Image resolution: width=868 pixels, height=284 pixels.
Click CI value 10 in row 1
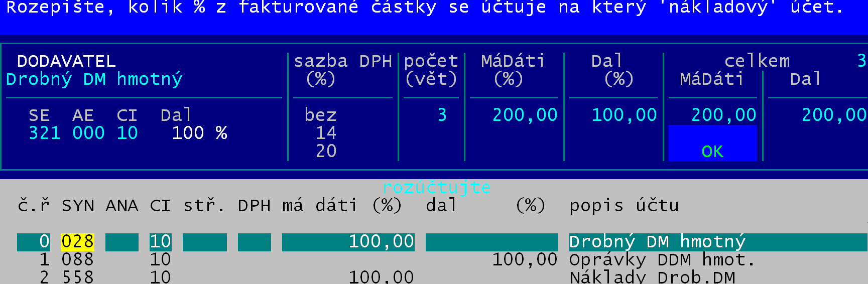tap(161, 260)
